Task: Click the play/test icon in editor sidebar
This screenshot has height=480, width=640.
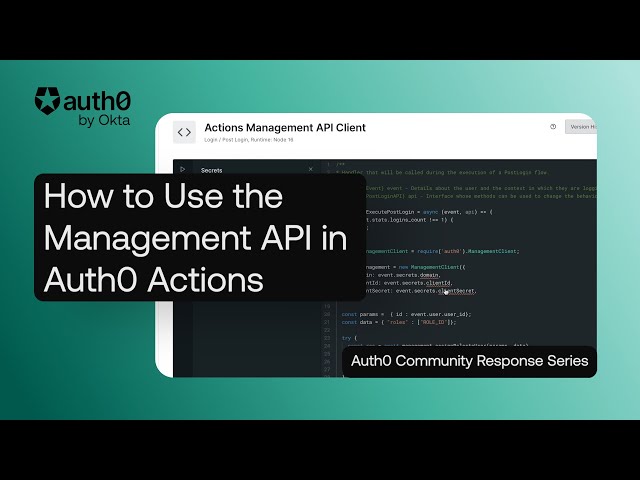Action: click(x=182, y=169)
